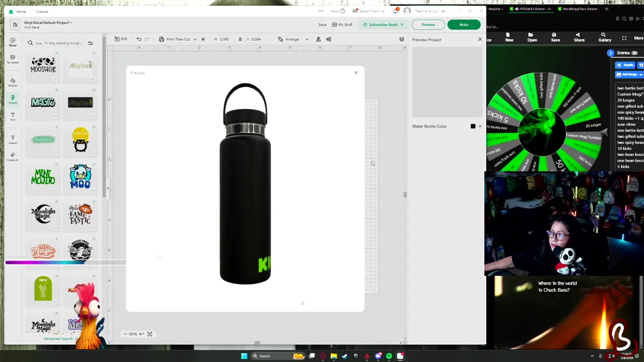
Task: Select the Text tool in sidebar
Action: 13,117
